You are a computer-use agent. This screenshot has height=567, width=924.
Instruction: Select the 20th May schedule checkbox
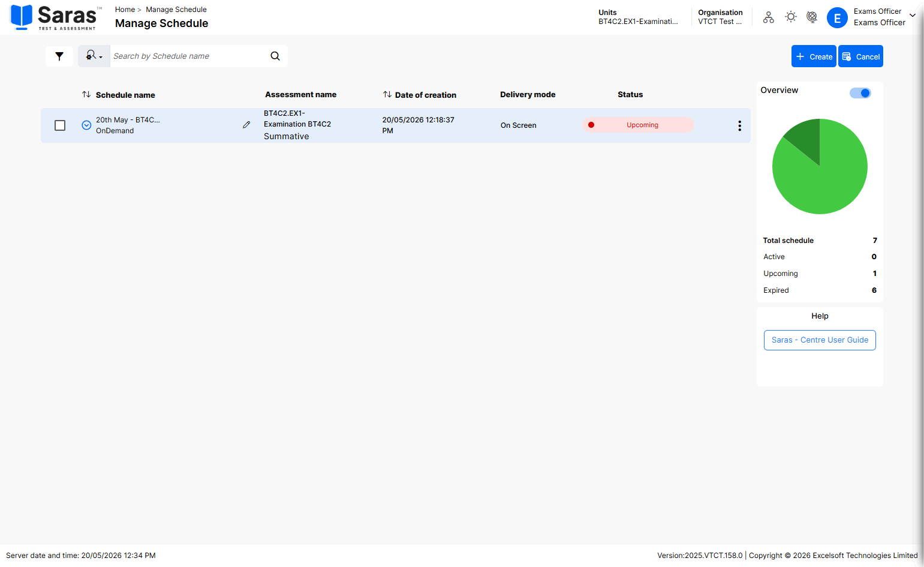[60, 125]
